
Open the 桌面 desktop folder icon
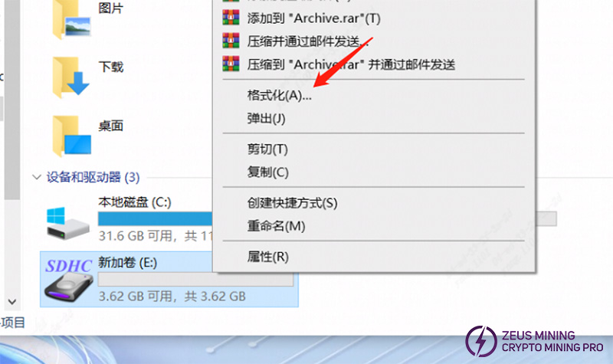click(x=71, y=136)
